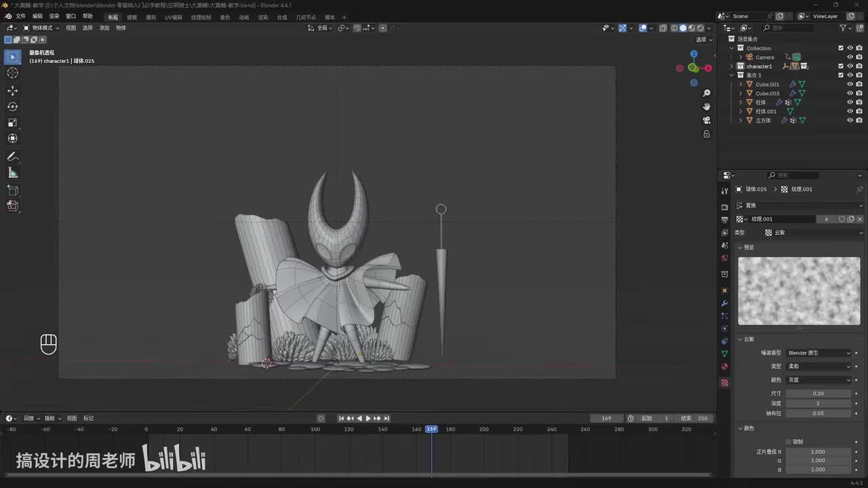Open the 文件 (File) menu
This screenshot has width=868, height=488.
pyautogui.click(x=20, y=16)
